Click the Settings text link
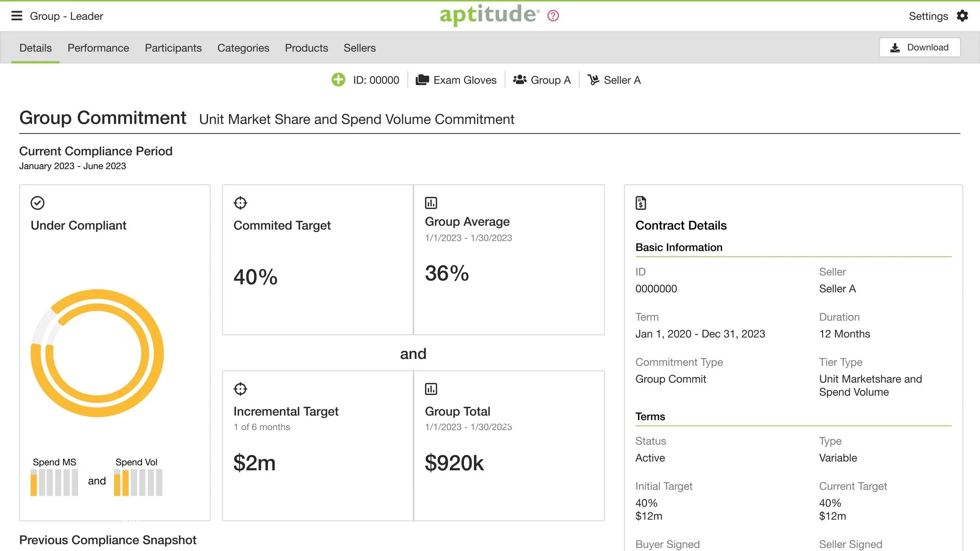 pos(928,16)
